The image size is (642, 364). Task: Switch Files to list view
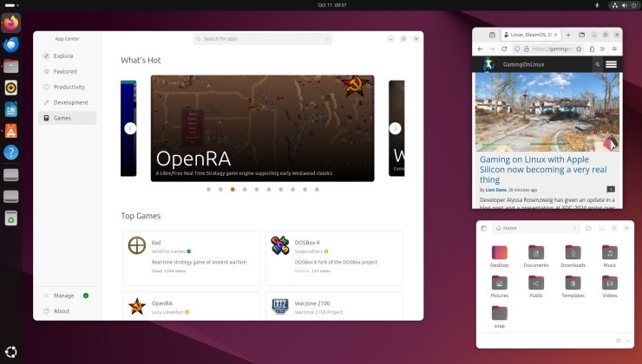pyautogui.click(x=619, y=341)
